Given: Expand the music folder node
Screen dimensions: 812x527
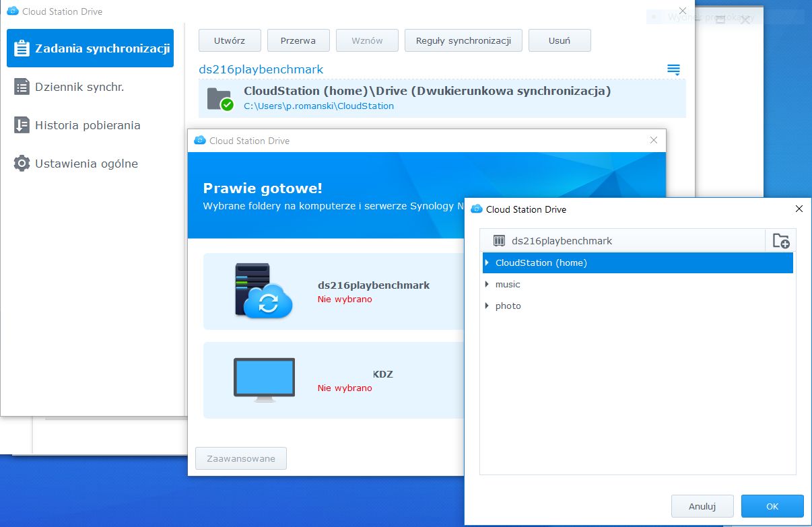Looking at the screenshot, I should pyautogui.click(x=487, y=284).
